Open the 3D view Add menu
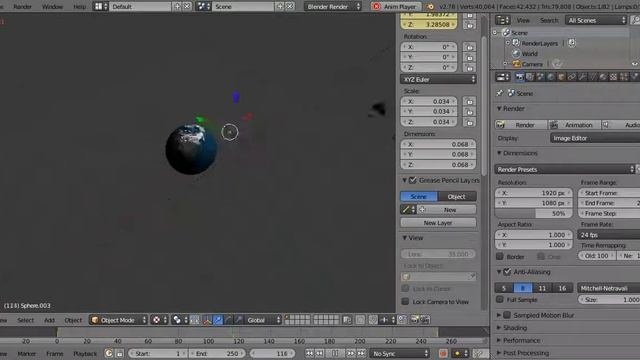 (49, 320)
